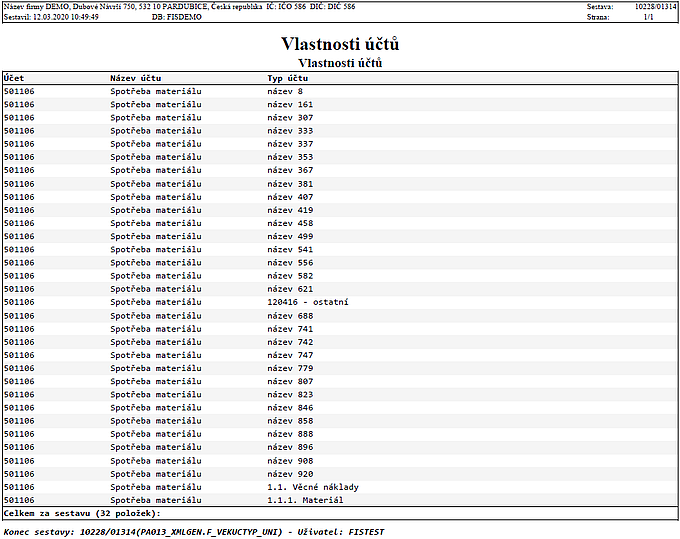
Task: Select the 'Účet' column header
Action: point(14,78)
